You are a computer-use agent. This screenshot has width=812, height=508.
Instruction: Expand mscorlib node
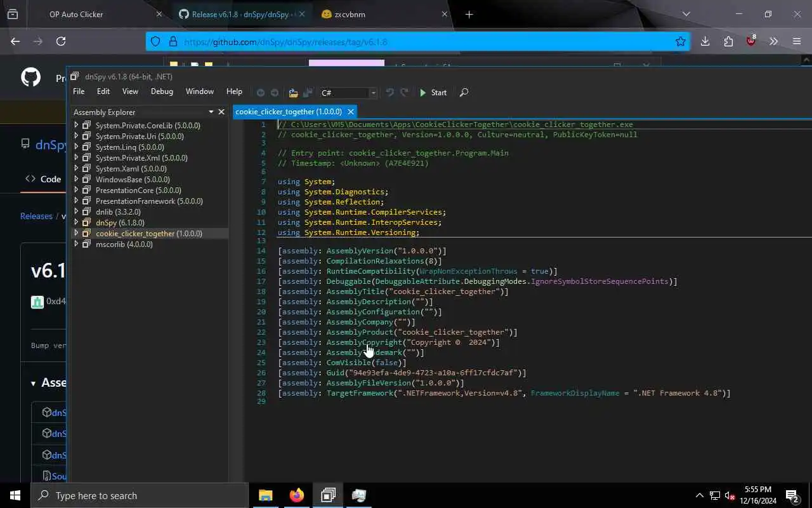coord(76,244)
